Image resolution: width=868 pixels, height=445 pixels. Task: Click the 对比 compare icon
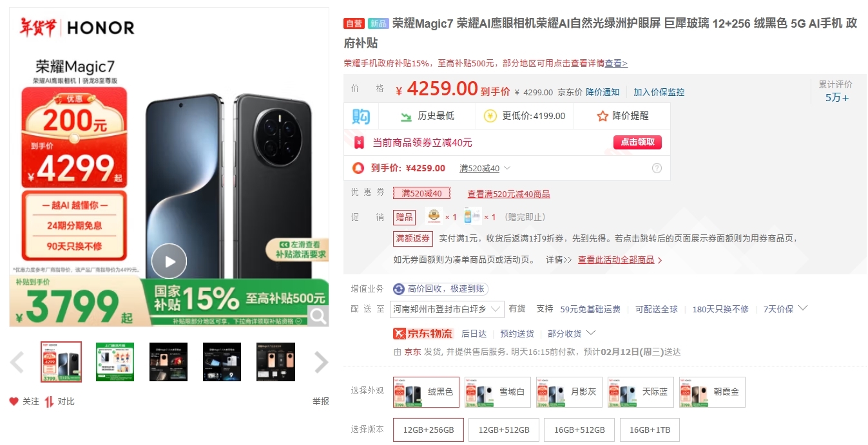coord(50,401)
